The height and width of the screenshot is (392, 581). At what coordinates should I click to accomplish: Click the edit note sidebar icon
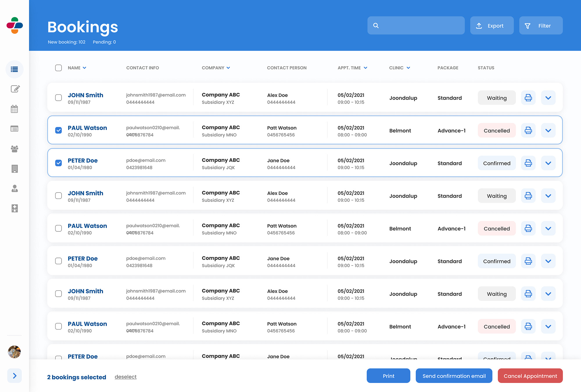tap(15, 89)
